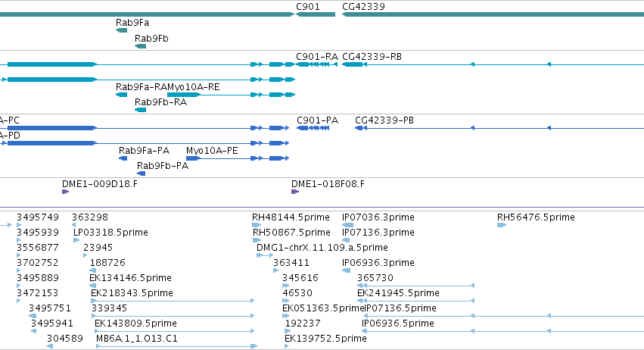
Task: Select the CG42339 gene bar
Action: tap(493, 14)
